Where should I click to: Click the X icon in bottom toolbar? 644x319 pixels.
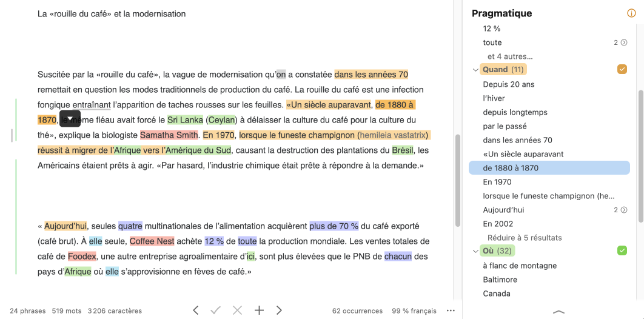pos(237,311)
